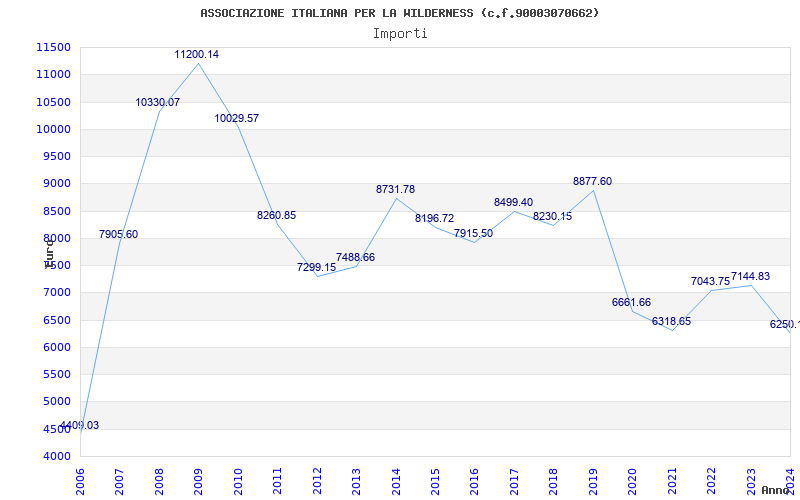The height and width of the screenshot is (500, 800).
Task: Click the 2018 x-axis year label
Action: (554, 482)
